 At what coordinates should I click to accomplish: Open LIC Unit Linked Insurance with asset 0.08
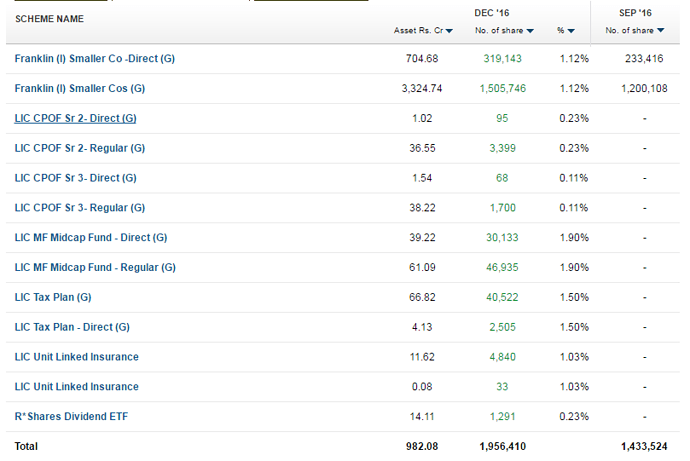pos(77,387)
